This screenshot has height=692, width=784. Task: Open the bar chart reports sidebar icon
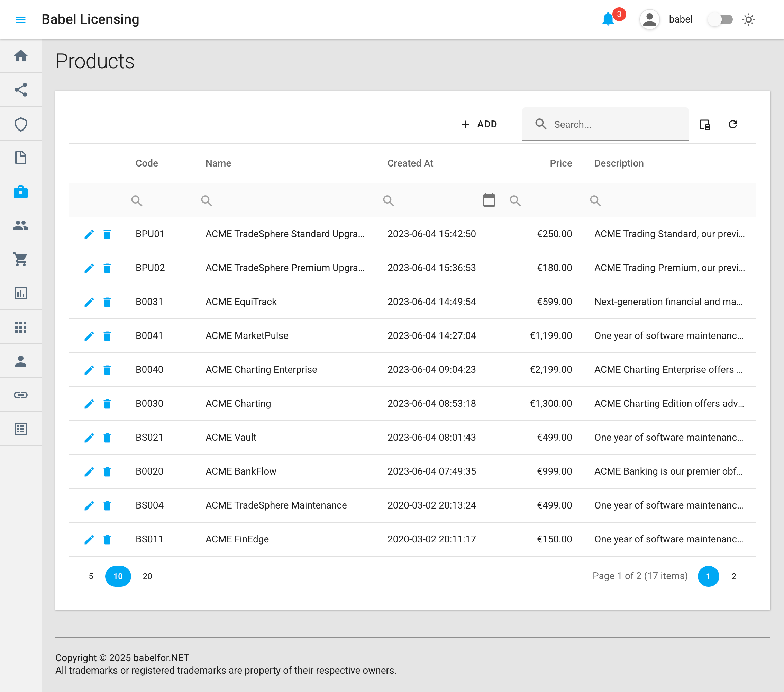21,293
